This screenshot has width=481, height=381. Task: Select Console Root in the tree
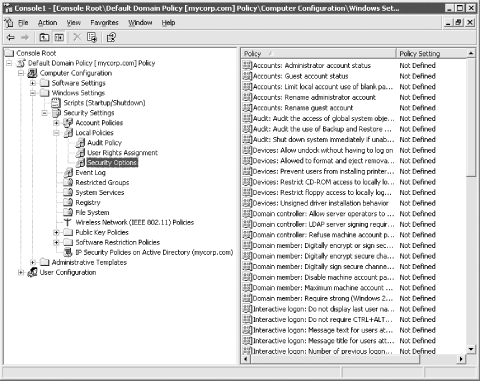36,53
